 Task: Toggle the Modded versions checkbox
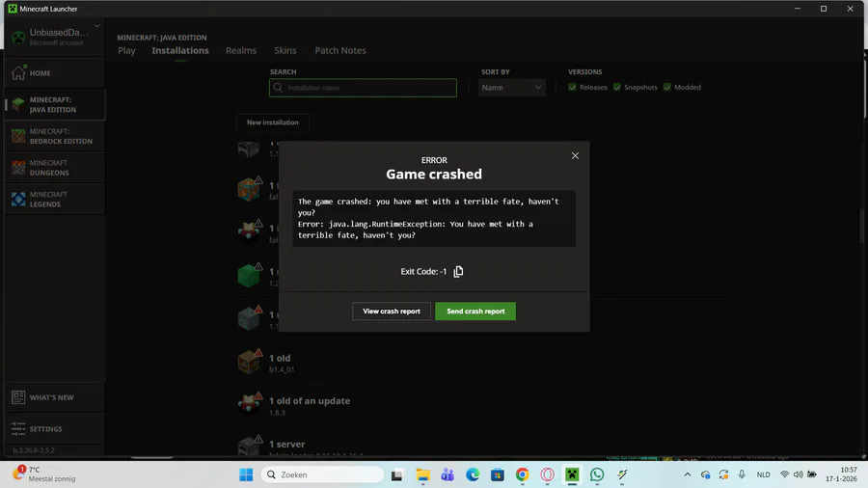[667, 88]
